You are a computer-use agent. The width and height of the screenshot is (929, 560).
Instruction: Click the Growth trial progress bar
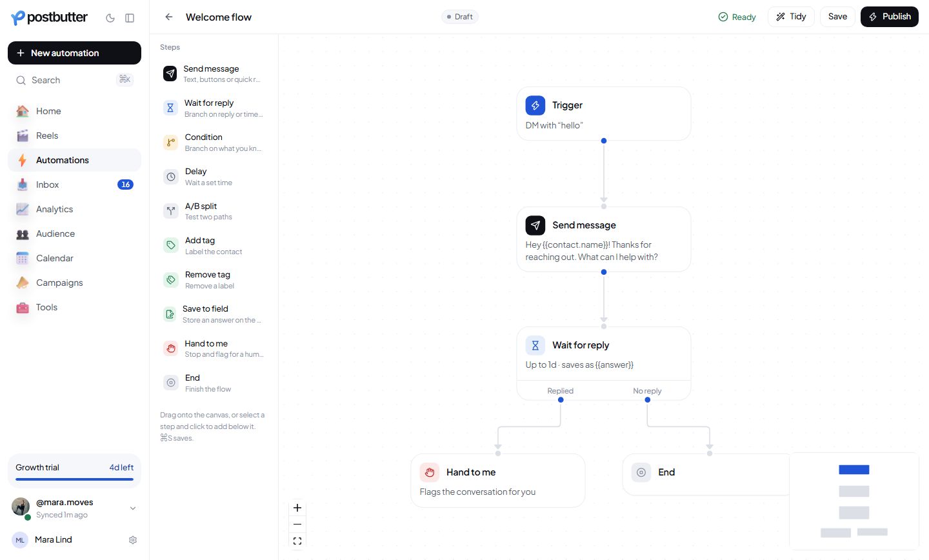[x=74, y=479]
